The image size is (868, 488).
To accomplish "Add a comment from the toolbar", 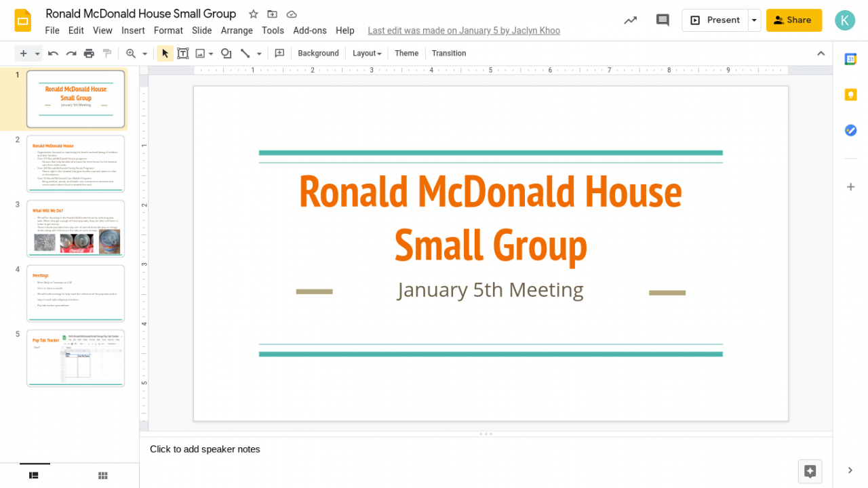I will click(x=279, y=54).
